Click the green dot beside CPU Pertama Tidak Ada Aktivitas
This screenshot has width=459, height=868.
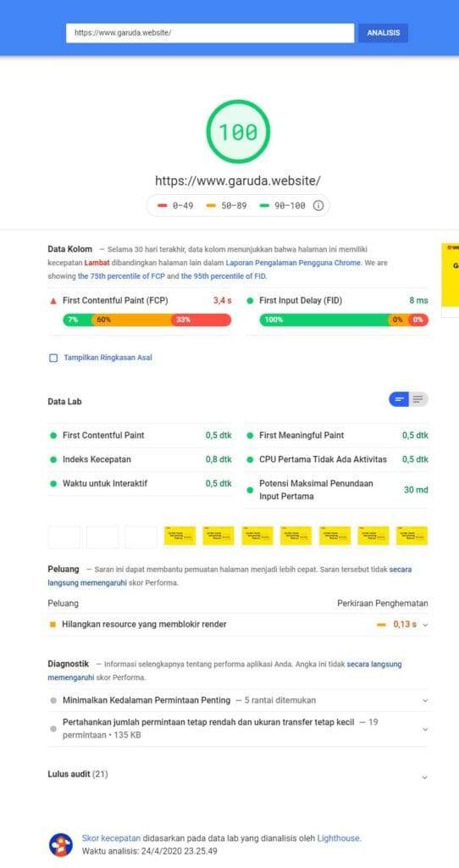[x=250, y=459]
